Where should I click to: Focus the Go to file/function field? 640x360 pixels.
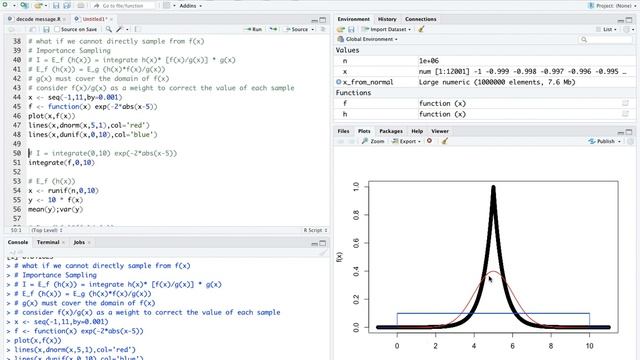[123, 6]
